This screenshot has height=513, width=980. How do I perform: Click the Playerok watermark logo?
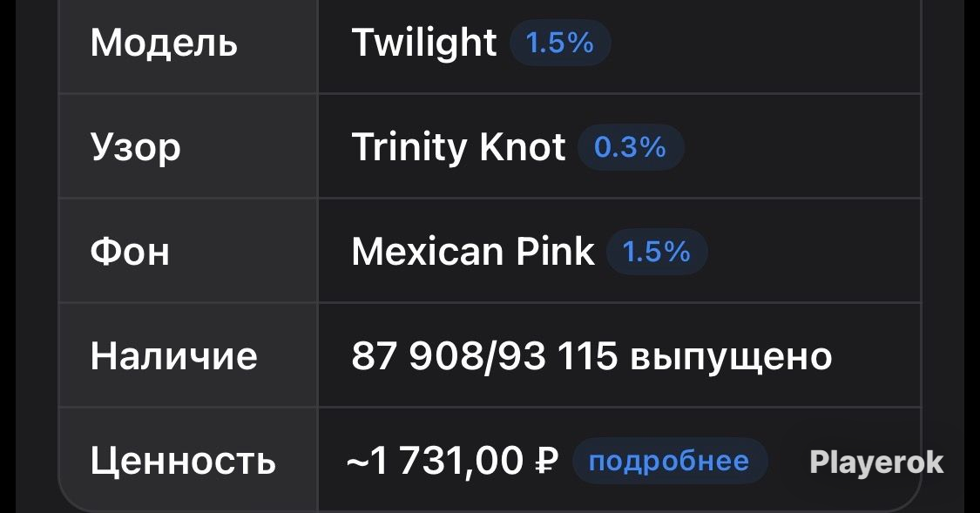tap(876, 463)
